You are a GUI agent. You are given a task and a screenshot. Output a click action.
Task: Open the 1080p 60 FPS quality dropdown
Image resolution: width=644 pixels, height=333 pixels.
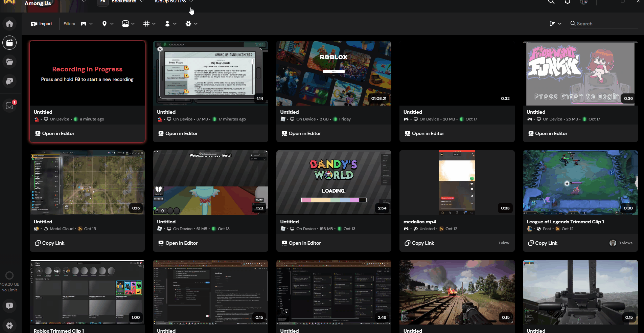point(174,1)
